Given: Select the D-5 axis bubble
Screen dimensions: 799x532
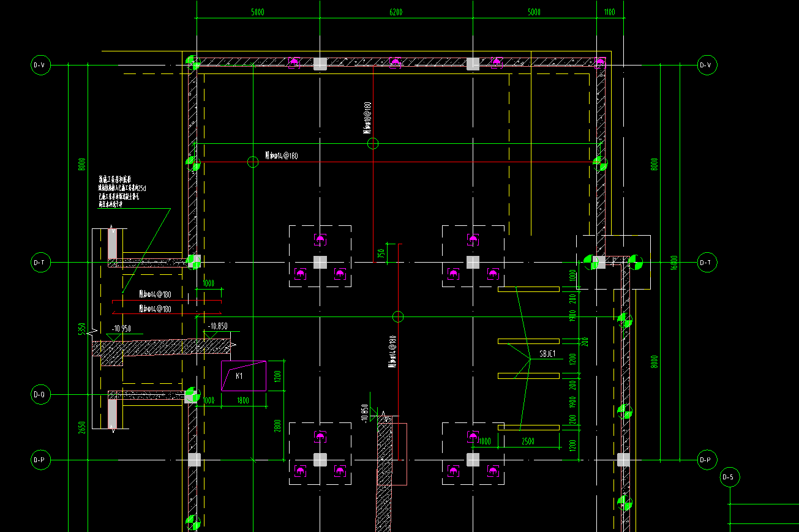Looking at the screenshot, I should pyautogui.click(x=729, y=477).
